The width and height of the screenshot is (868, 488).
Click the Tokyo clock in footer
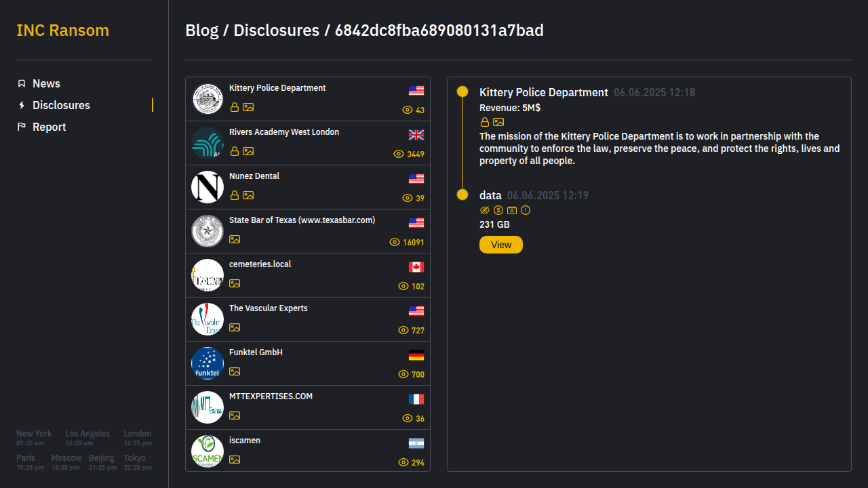tap(138, 462)
